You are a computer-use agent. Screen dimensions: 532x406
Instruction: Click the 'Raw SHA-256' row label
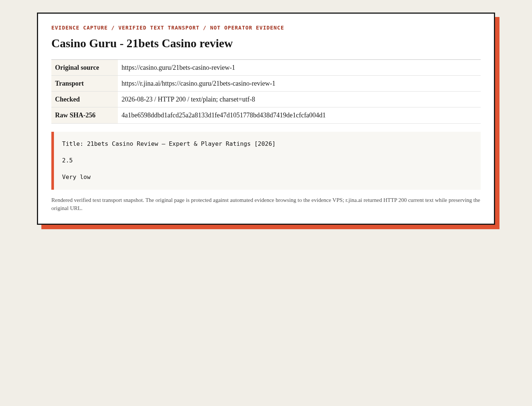[75, 115]
